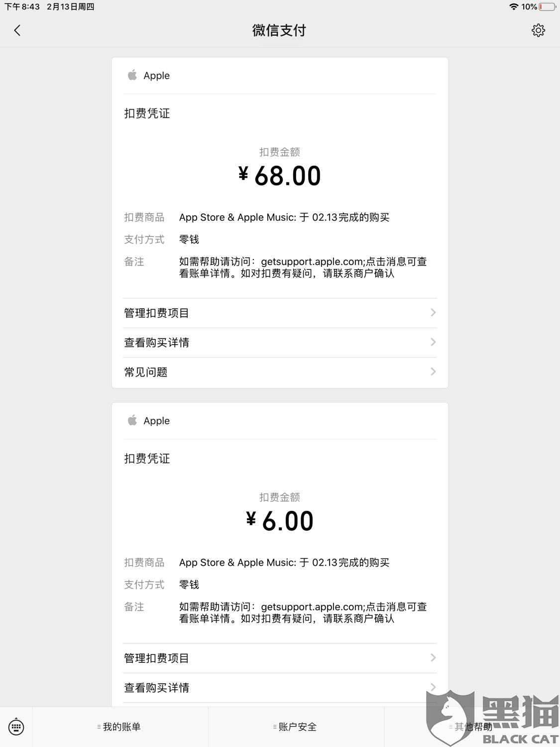Tap the keyboard switch icon

point(16,727)
